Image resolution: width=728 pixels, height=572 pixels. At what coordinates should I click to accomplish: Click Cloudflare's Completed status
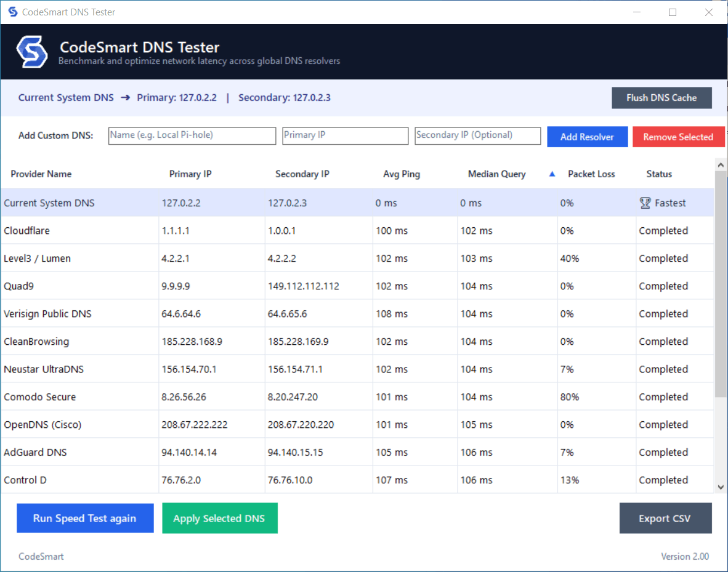tap(663, 231)
